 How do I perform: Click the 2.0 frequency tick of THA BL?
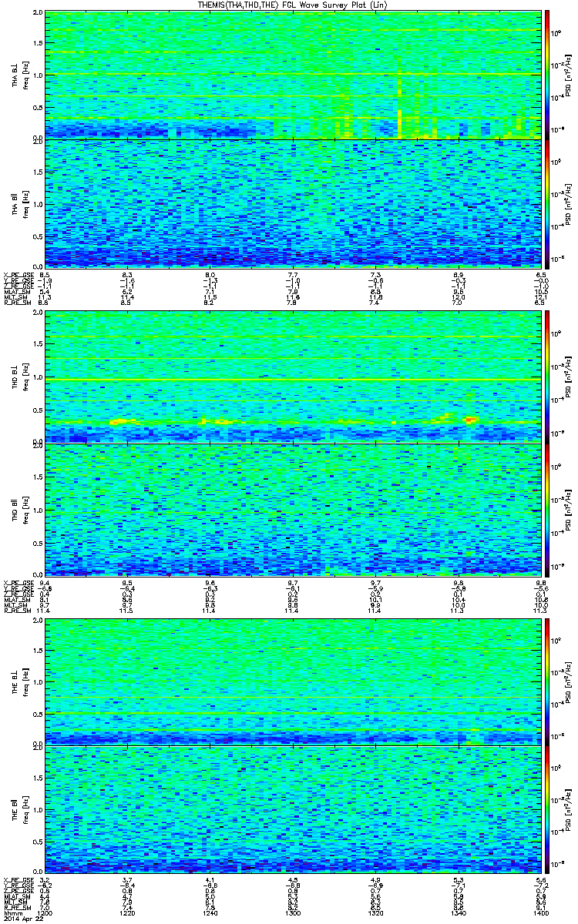point(38,14)
